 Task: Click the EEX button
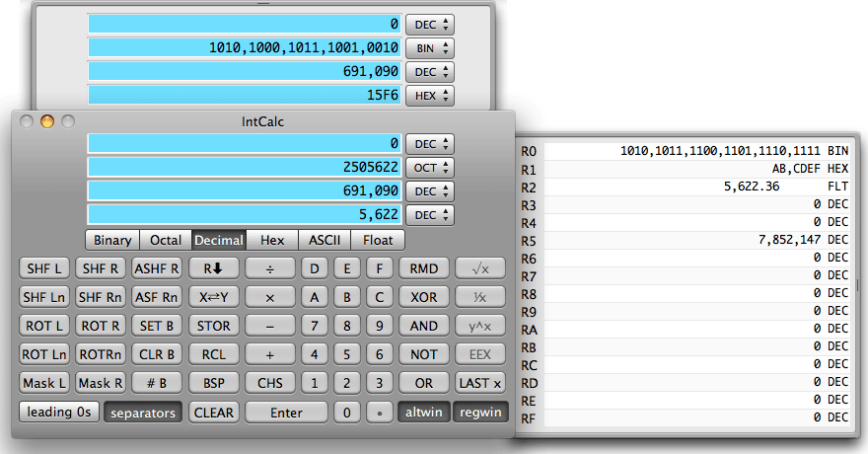[480, 355]
